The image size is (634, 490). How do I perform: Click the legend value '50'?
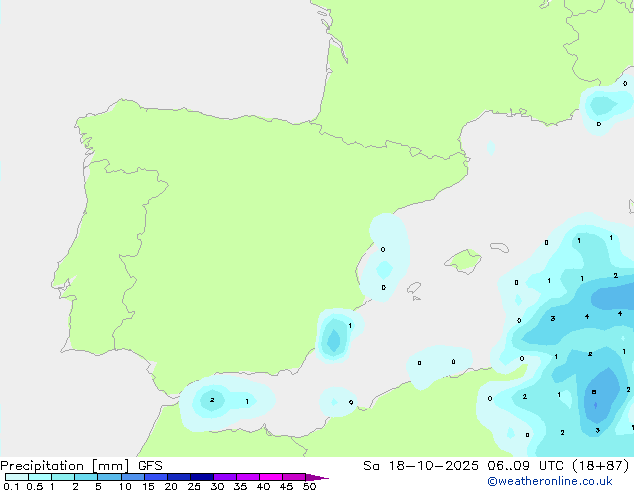point(309,486)
